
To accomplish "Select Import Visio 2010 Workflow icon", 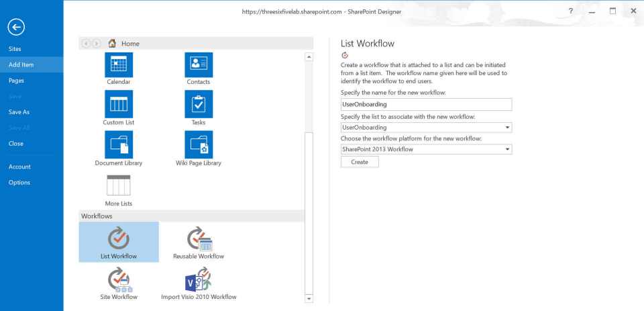I will tap(199, 279).
